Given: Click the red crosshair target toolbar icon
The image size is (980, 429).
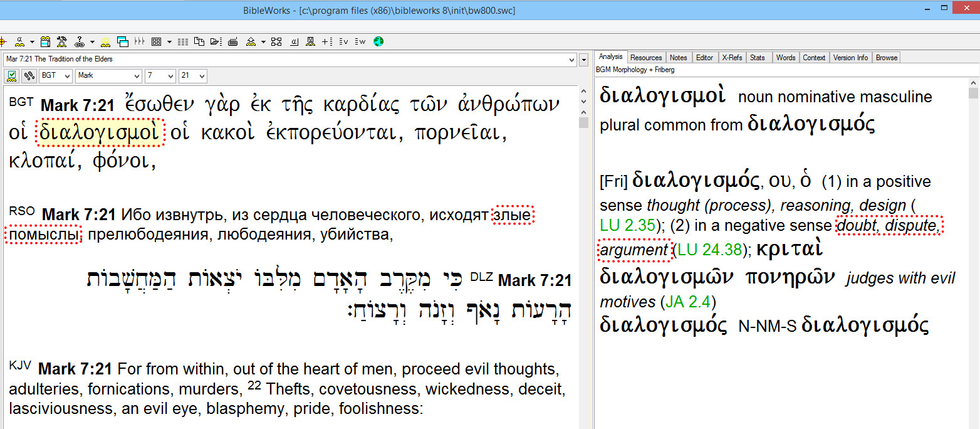Looking at the screenshot, I should tap(3, 41).
